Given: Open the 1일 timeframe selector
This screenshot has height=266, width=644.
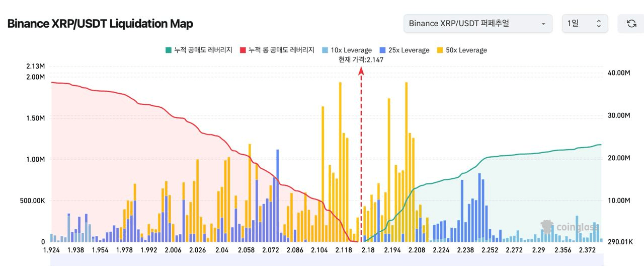Looking at the screenshot, I should [585, 24].
